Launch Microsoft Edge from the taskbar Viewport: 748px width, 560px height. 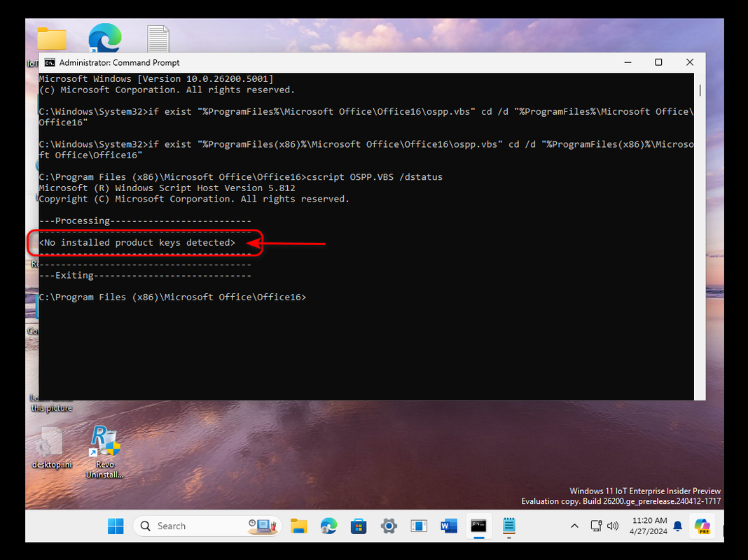(x=328, y=526)
